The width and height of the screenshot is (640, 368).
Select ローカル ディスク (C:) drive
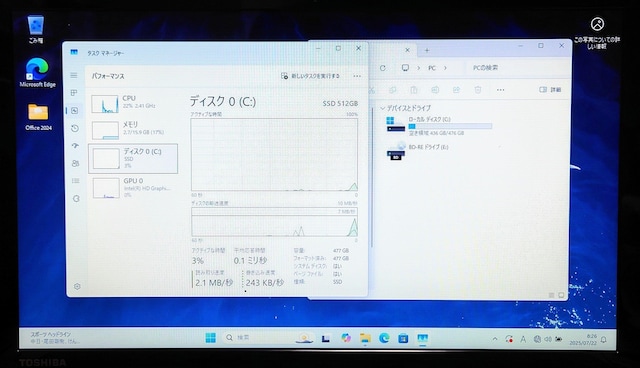pos(439,126)
